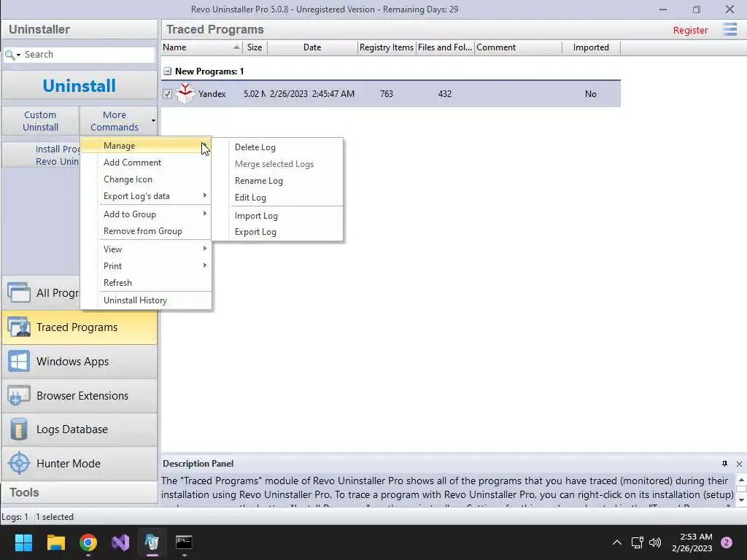Click the Windows Apps sidebar icon
The width and height of the screenshot is (747, 560).
pyautogui.click(x=19, y=362)
